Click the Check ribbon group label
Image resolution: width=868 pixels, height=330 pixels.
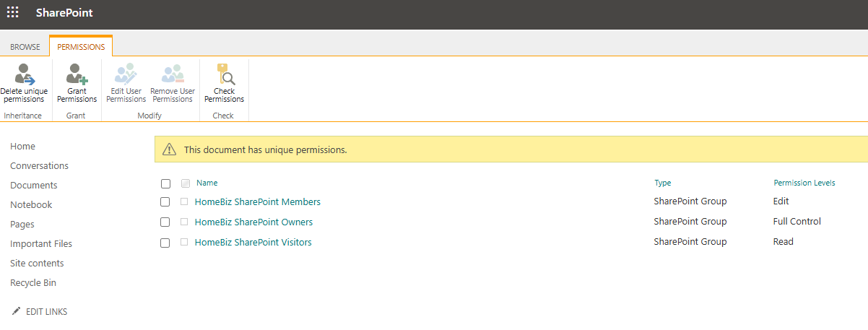pyautogui.click(x=223, y=116)
